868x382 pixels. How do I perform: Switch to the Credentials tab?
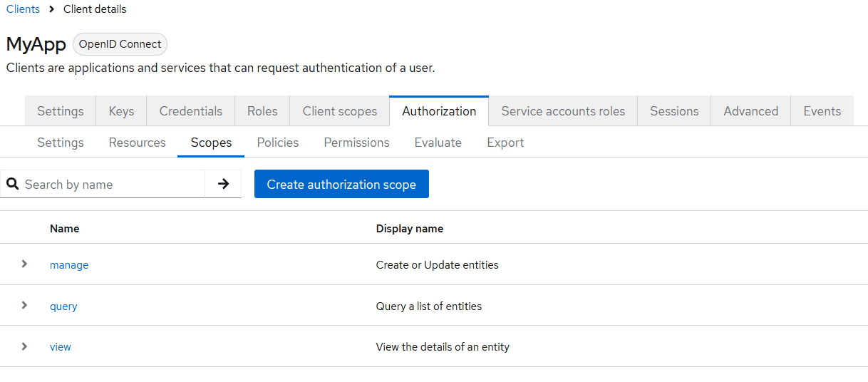(190, 111)
